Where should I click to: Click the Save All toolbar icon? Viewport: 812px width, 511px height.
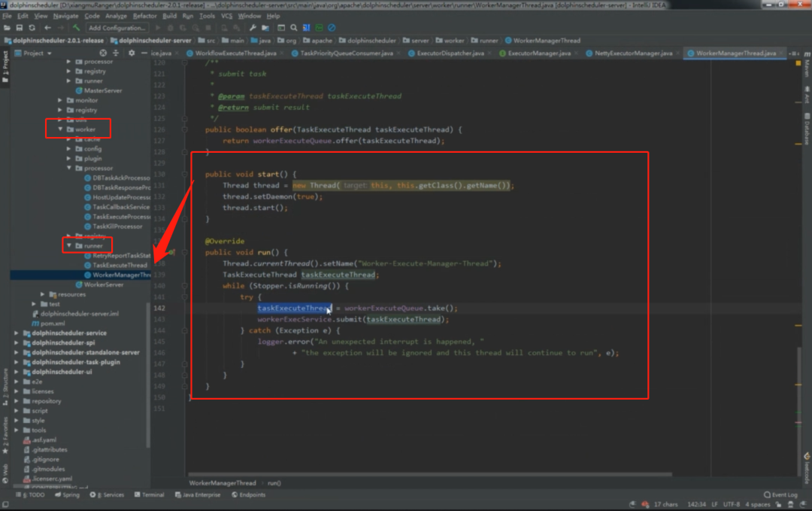(19, 28)
